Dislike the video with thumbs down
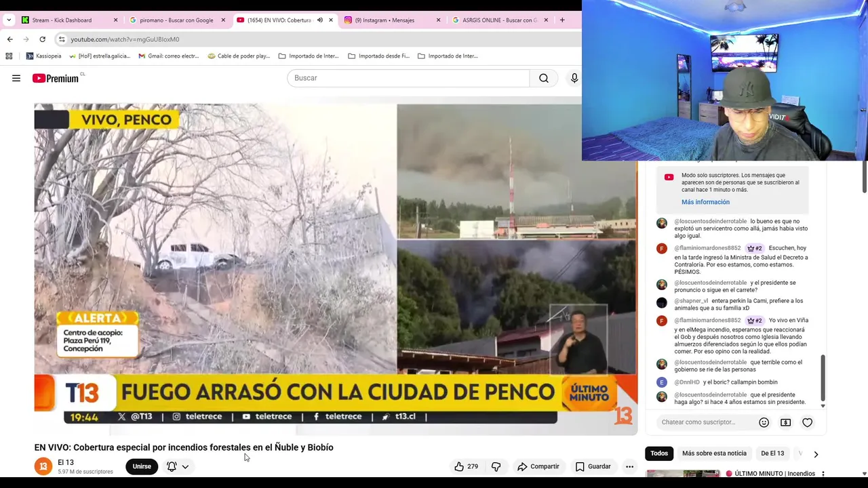Image resolution: width=868 pixels, height=488 pixels. [x=496, y=466]
